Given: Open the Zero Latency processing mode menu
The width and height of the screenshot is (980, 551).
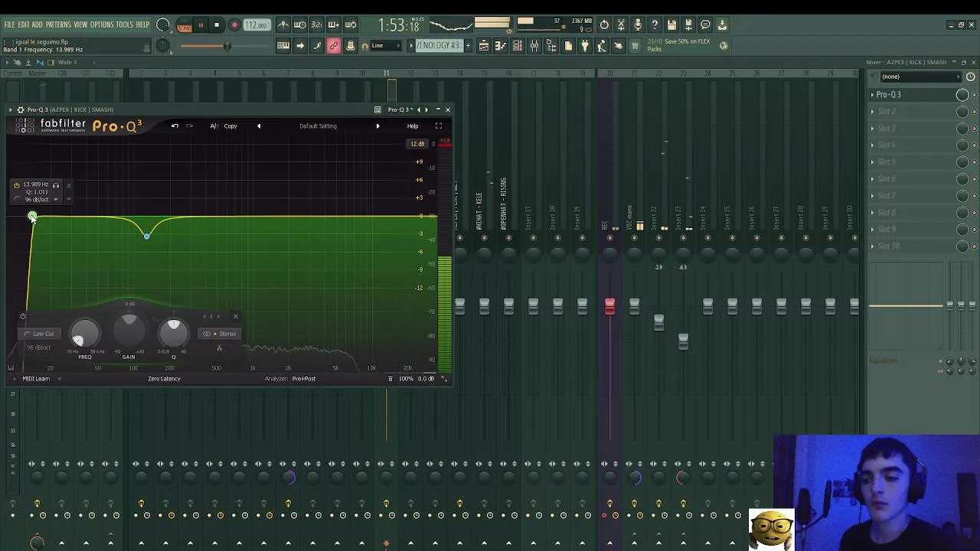Looking at the screenshot, I should click(x=164, y=379).
